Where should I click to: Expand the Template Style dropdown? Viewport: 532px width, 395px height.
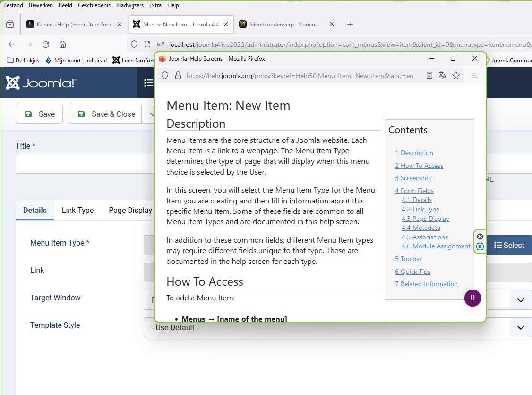coord(521,327)
